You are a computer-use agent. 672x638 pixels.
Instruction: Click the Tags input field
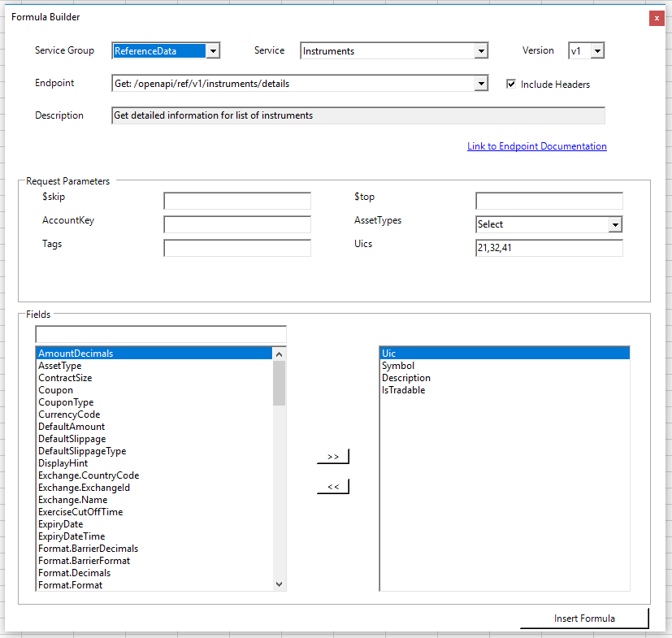click(x=236, y=247)
